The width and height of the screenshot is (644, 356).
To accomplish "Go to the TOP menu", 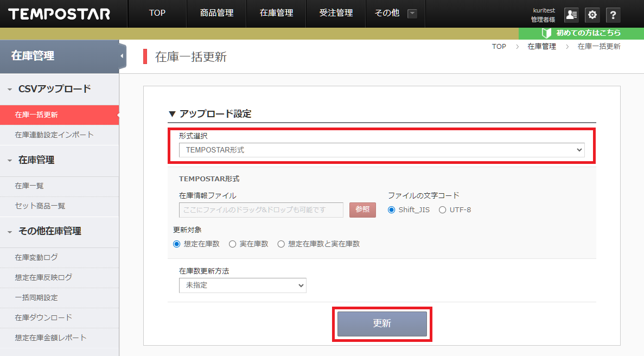I will pos(157,13).
